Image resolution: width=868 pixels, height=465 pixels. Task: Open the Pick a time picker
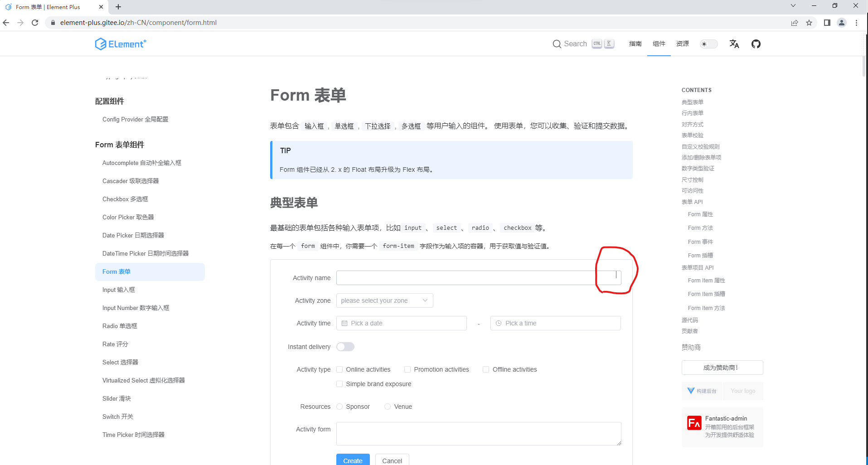[556, 323]
